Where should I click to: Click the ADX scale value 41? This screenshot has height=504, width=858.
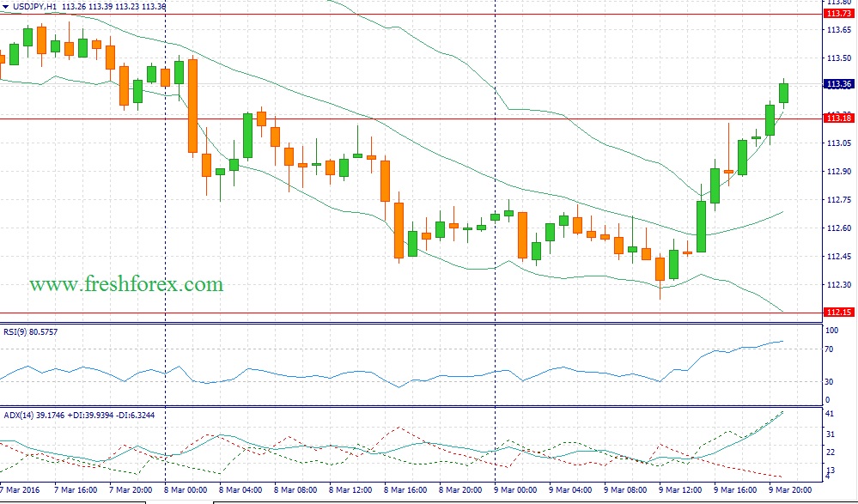click(x=830, y=415)
